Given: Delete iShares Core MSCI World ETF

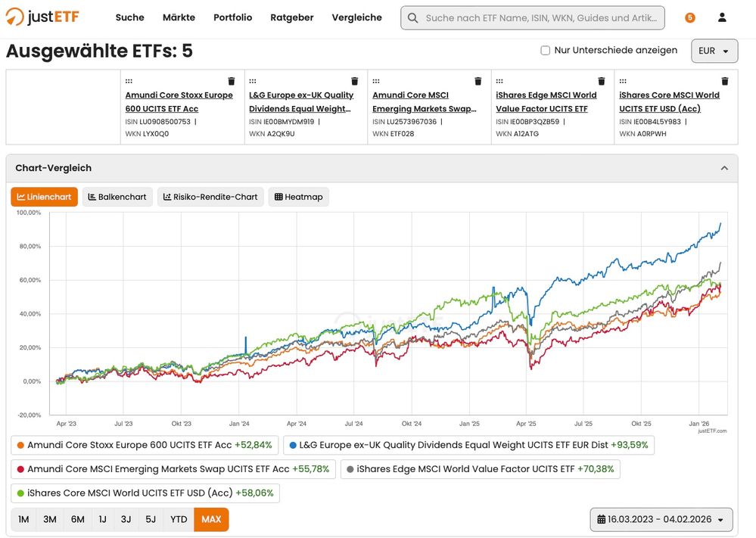Looking at the screenshot, I should [x=725, y=81].
